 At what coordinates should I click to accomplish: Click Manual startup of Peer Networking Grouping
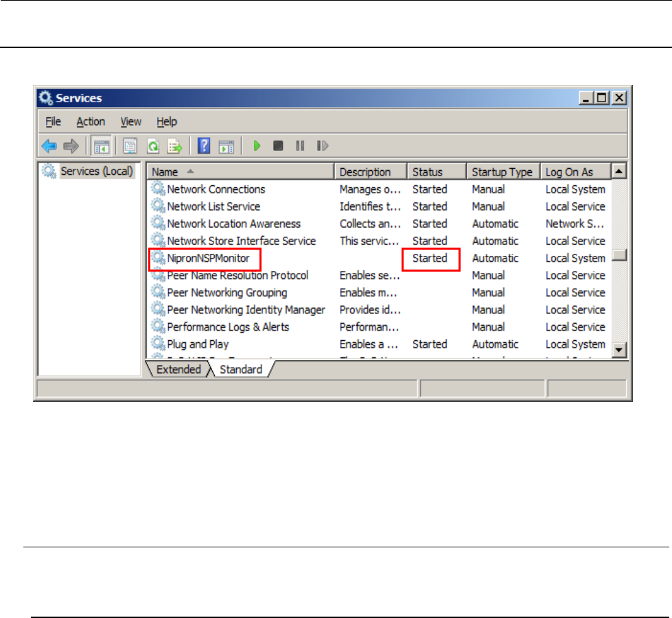(x=488, y=292)
